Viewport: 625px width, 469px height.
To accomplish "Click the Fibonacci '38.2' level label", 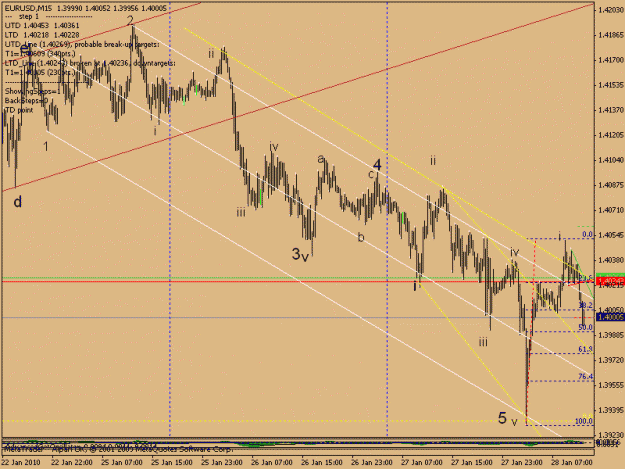I will [x=586, y=306].
